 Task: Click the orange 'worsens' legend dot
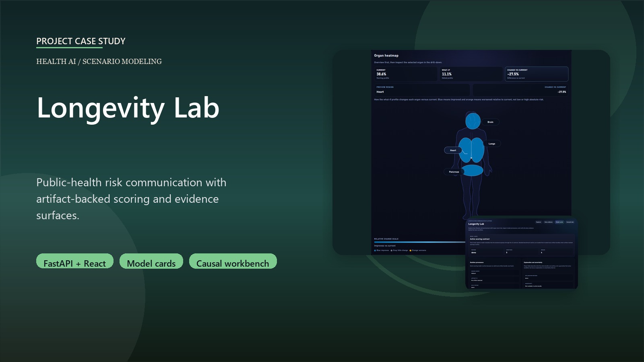pos(411,251)
